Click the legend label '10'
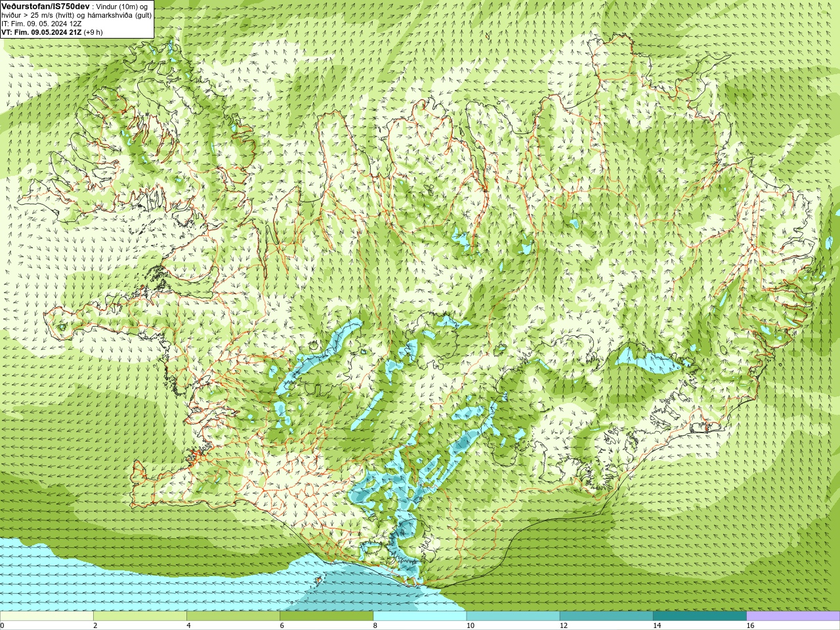Viewport: 840px width, 630px height. 471,625
